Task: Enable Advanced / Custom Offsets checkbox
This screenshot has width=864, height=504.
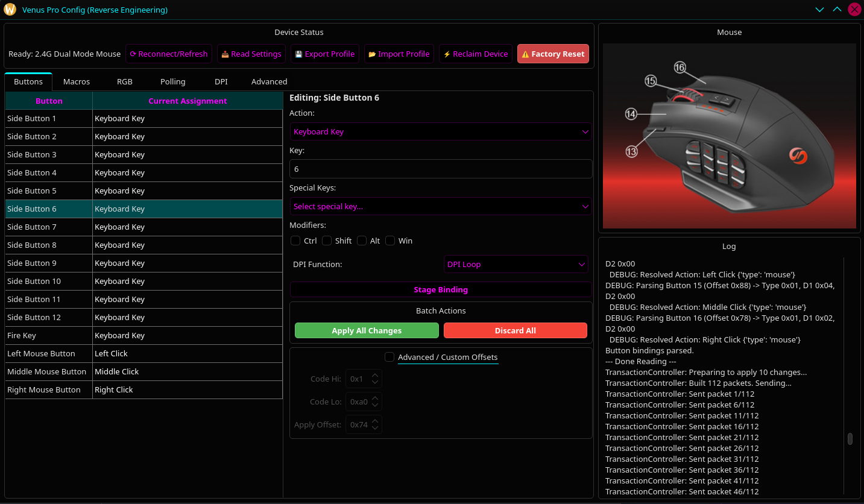Action: coord(390,357)
